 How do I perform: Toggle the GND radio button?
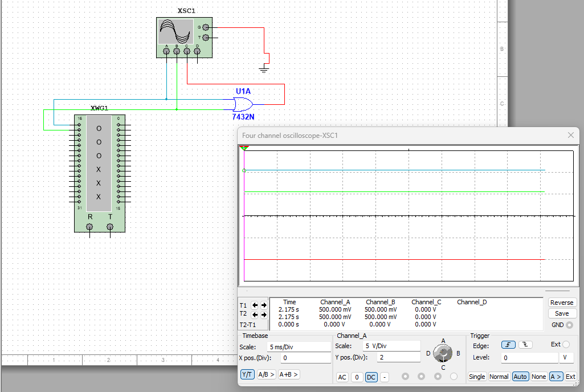[x=570, y=325]
